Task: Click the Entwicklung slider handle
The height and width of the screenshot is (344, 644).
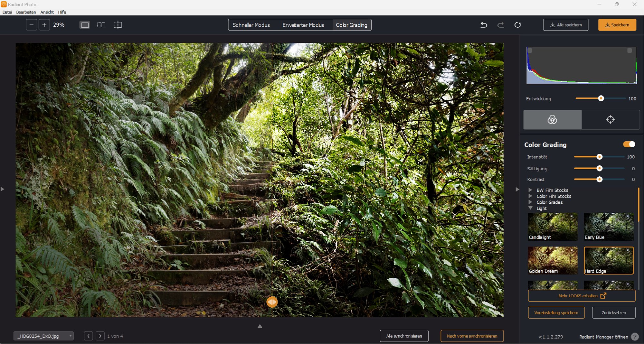Action: point(601,98)
